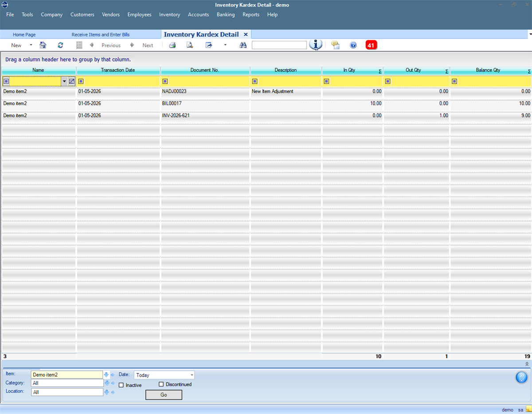
Task: Click the small right arrow beside Item field
Action: pos(113,375)
